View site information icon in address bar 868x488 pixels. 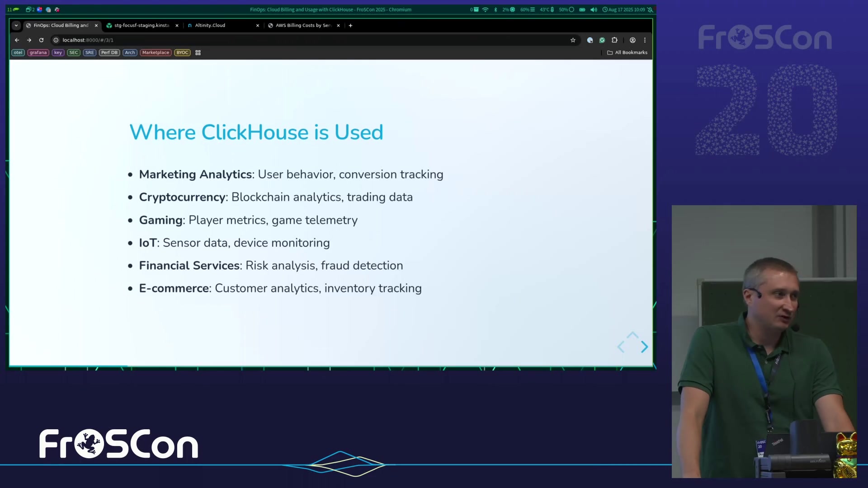[x=56, y=40]
